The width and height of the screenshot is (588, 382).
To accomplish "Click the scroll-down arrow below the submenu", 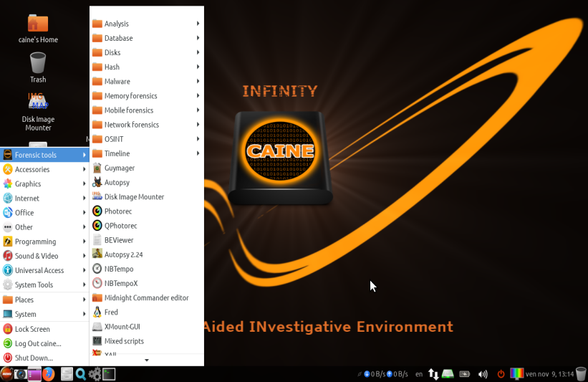I will click(x=147, y=360).
